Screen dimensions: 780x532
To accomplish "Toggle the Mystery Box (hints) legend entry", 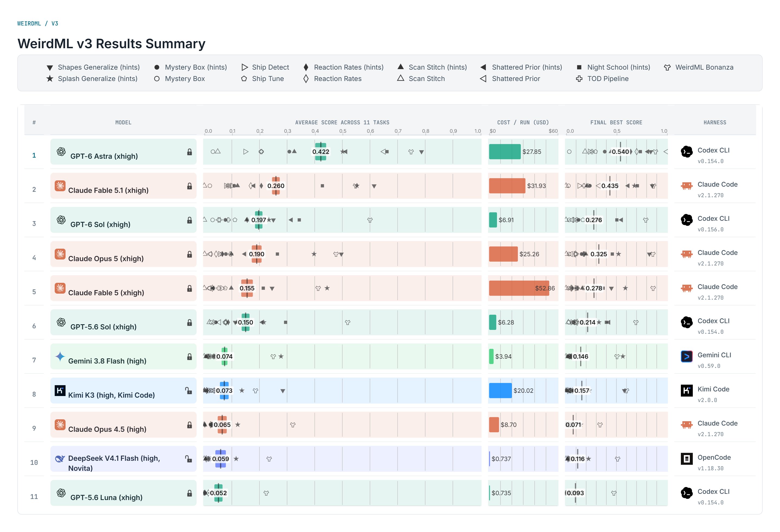I will [190, 67].
